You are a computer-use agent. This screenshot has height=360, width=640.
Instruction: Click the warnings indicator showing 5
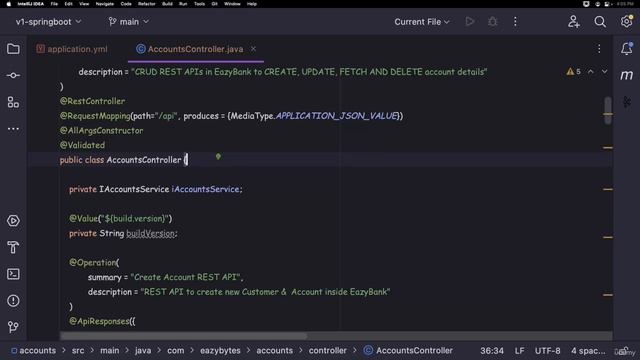coord(573,72)
